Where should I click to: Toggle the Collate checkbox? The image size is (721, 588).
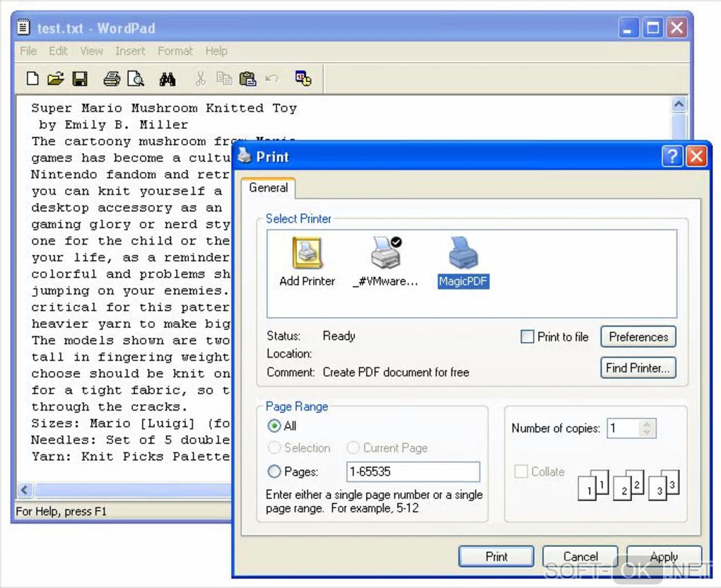pos(520,471)
